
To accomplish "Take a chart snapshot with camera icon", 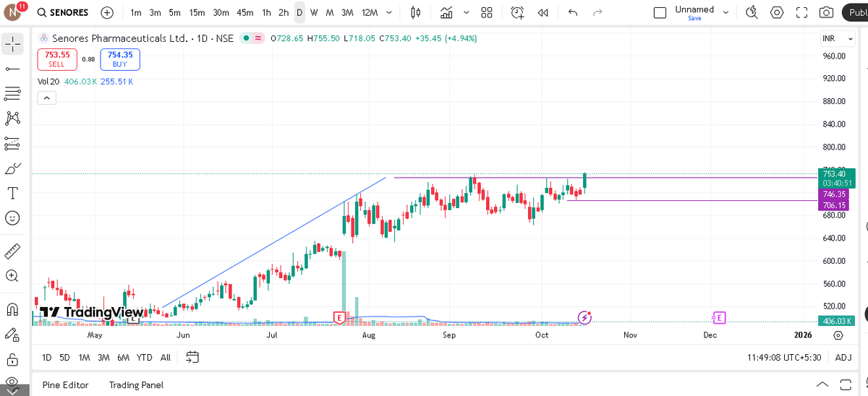I will click(826, 12).
